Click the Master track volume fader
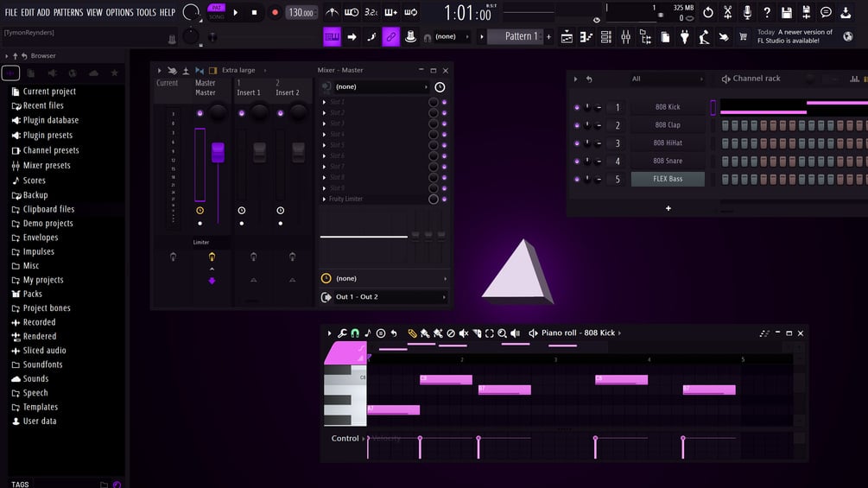This screenshot has width=868, height=488. [218, 152]
